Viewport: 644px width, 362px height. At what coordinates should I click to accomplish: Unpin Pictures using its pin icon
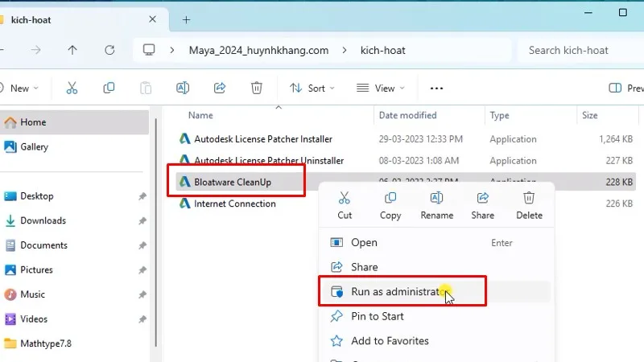click(x=142, y=270)
